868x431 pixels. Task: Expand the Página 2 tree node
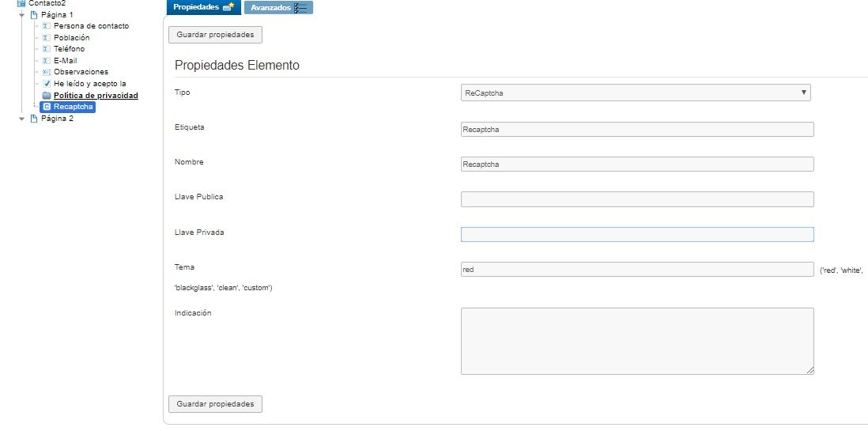click(22, 119)
